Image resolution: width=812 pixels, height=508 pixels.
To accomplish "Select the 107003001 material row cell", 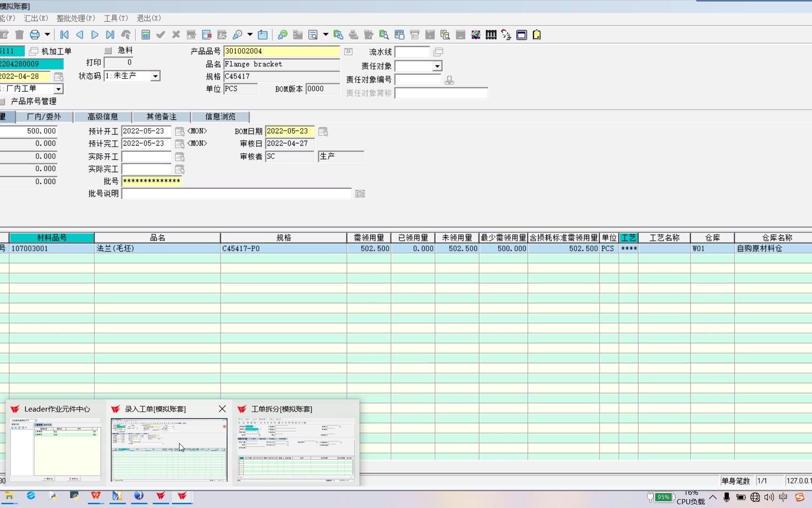I will (x=52, y=248).
